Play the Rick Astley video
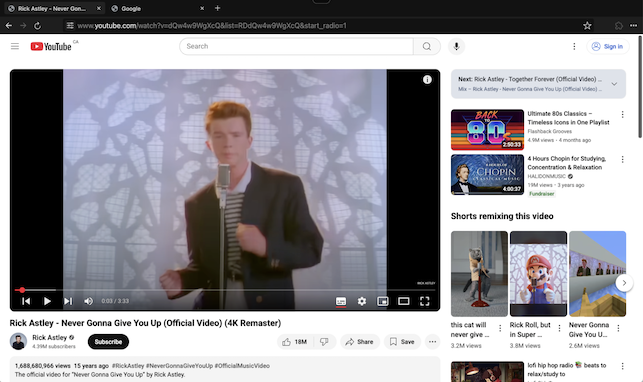 coord(47,301)
